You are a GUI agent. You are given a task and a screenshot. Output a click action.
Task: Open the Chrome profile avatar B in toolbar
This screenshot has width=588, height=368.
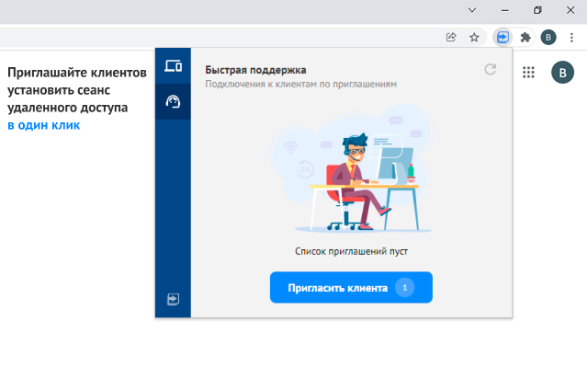tap(548, 37)
